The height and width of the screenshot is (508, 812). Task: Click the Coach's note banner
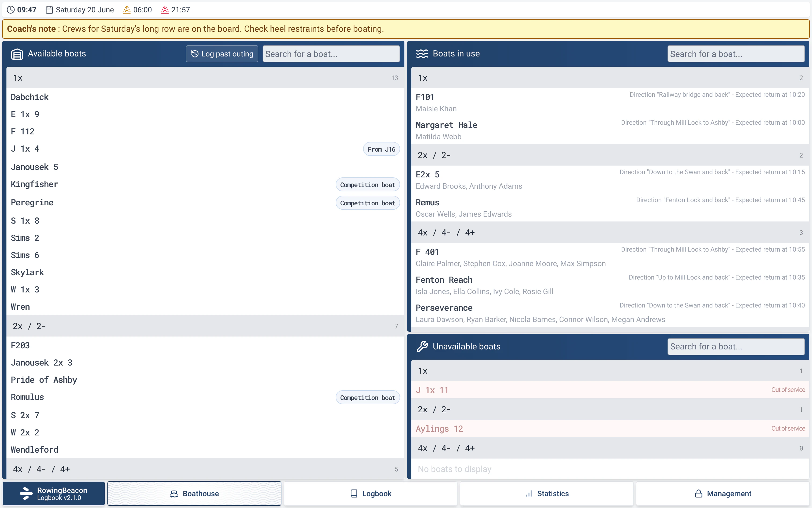pyautogui.click(x=406, y=29)
